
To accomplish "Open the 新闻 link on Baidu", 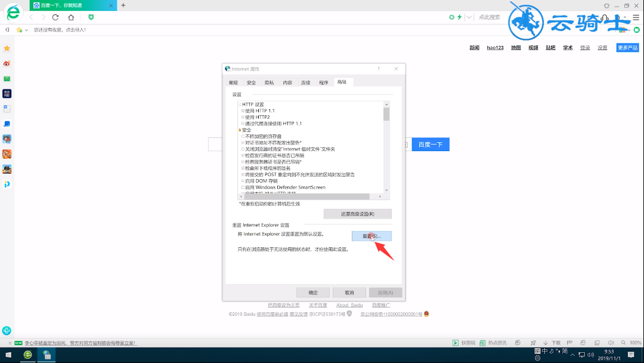I will tap(475, 48).
